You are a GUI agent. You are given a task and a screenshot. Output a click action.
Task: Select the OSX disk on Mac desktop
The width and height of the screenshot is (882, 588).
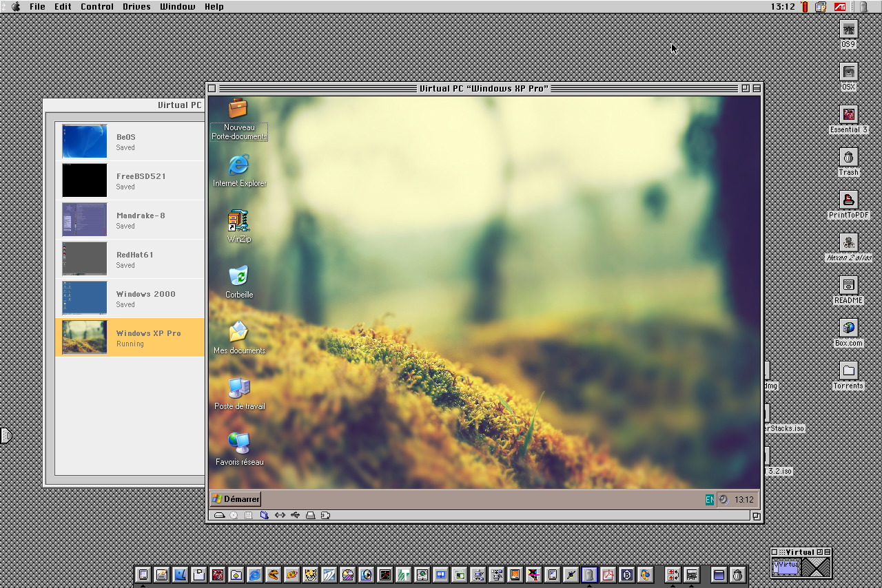click(848, 76)
